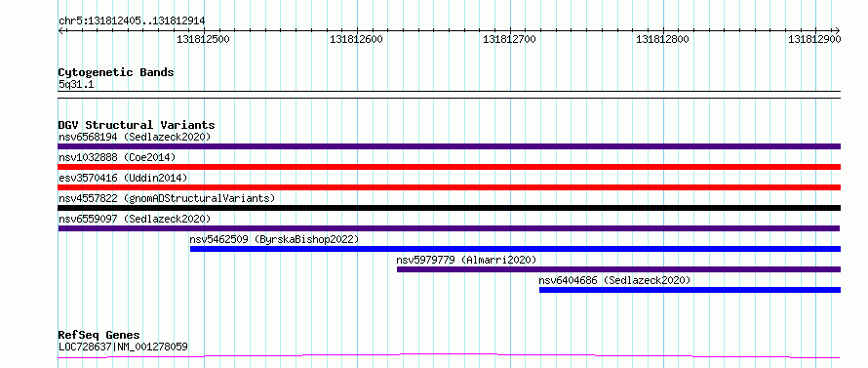The image size is (868, 368).
Task: Open the DGV Structural Variants track title
Action: click(x=137, y=125)
